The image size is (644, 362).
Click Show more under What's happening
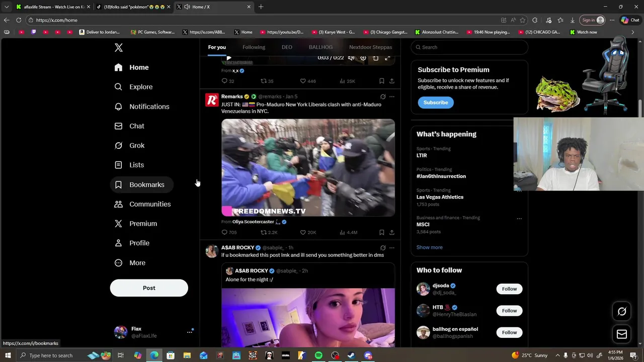point(429,247)
